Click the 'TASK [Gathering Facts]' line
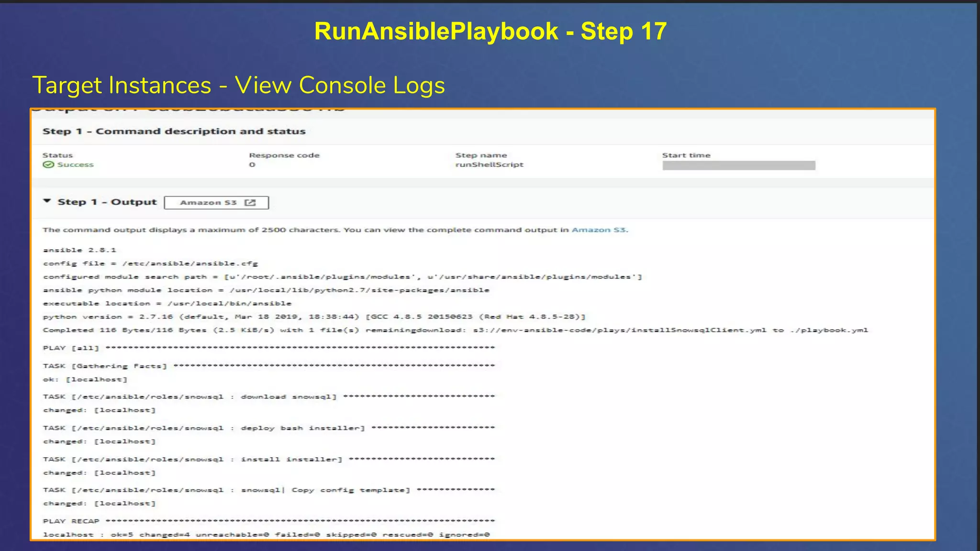Screen dimensions: 980x551 coord(269,366)
